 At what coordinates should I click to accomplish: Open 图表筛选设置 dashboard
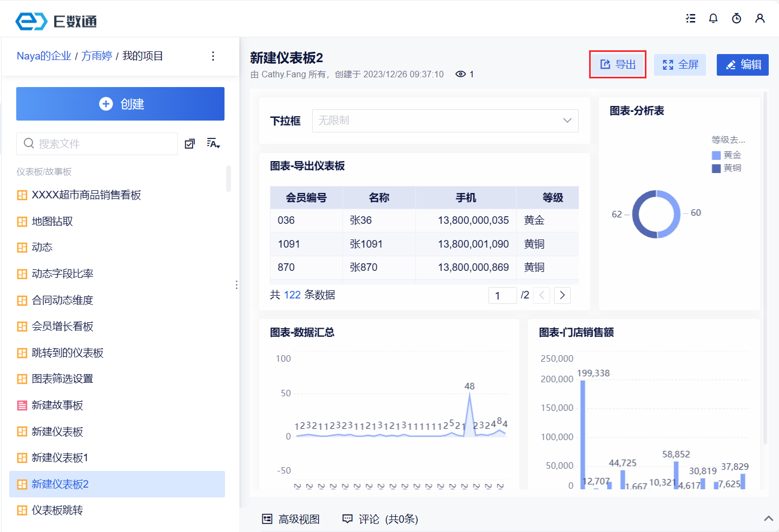coord(63,379)
